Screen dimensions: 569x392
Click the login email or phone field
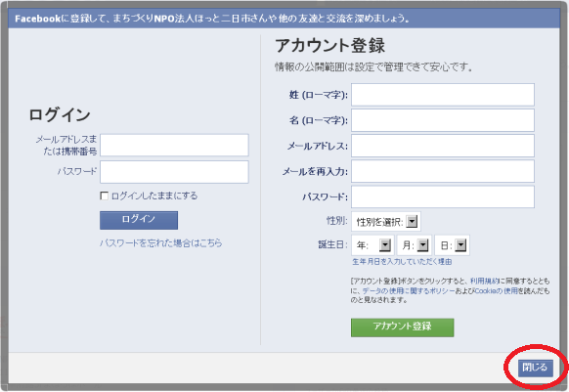point(174,146)
